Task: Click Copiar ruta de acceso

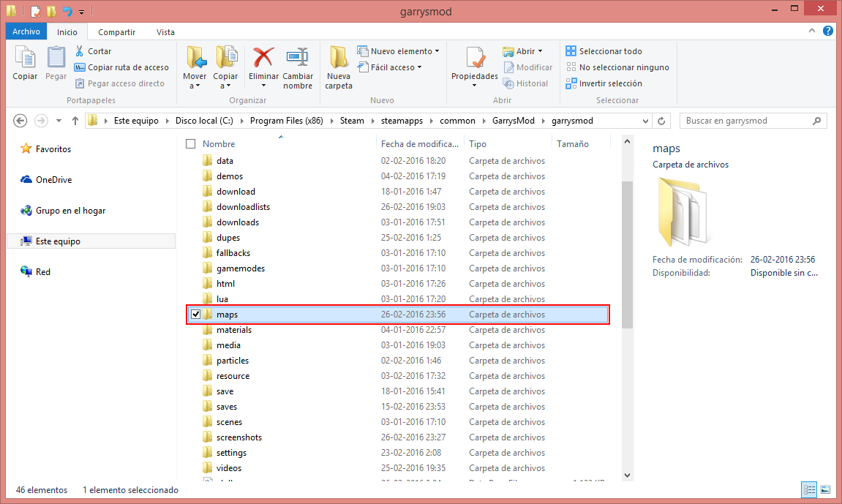Action: point(122,67)
